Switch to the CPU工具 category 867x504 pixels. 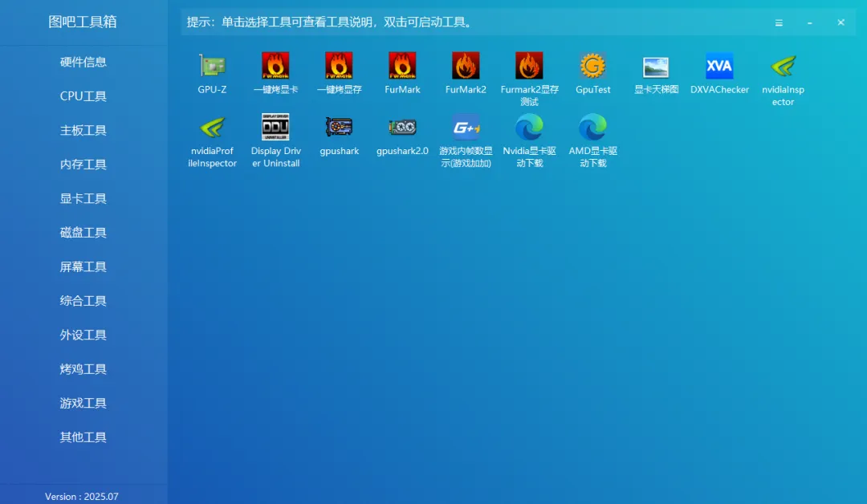83,96
